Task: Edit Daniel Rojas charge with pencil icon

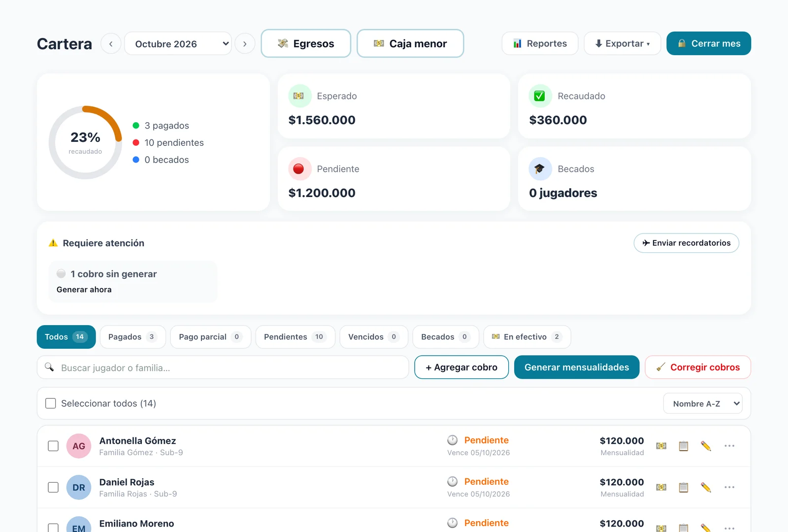Action: point(706,487)
